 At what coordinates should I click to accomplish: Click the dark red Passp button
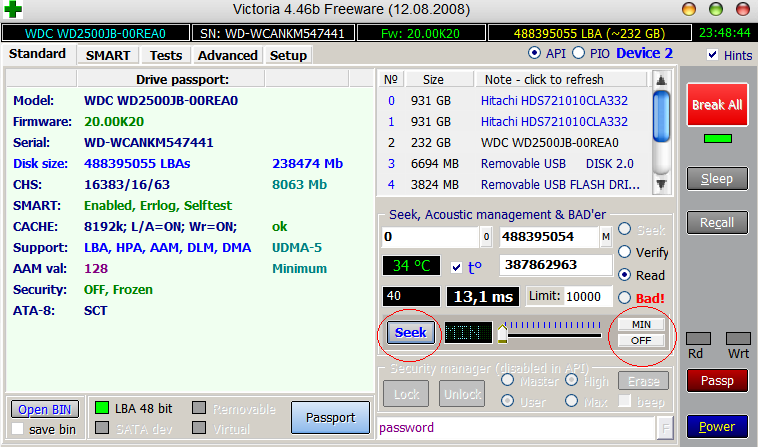tap(716, 381)
